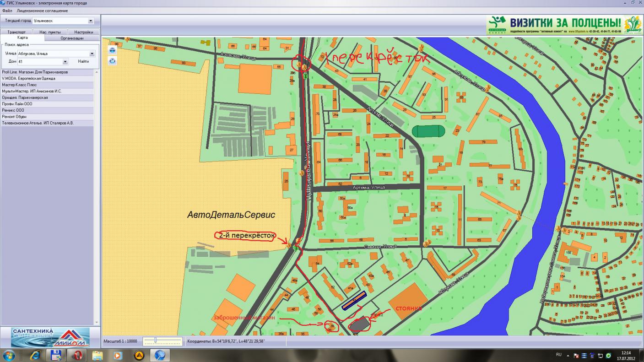Launch the media player taskbar icon

[x=118, y=355]
